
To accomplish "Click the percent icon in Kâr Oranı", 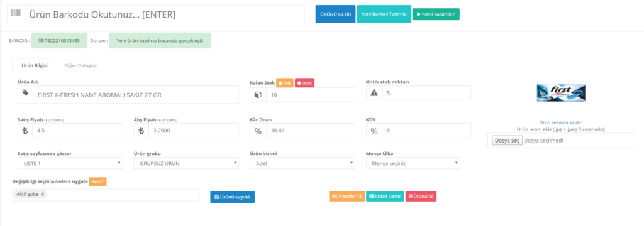I will (x=258, y=131).
